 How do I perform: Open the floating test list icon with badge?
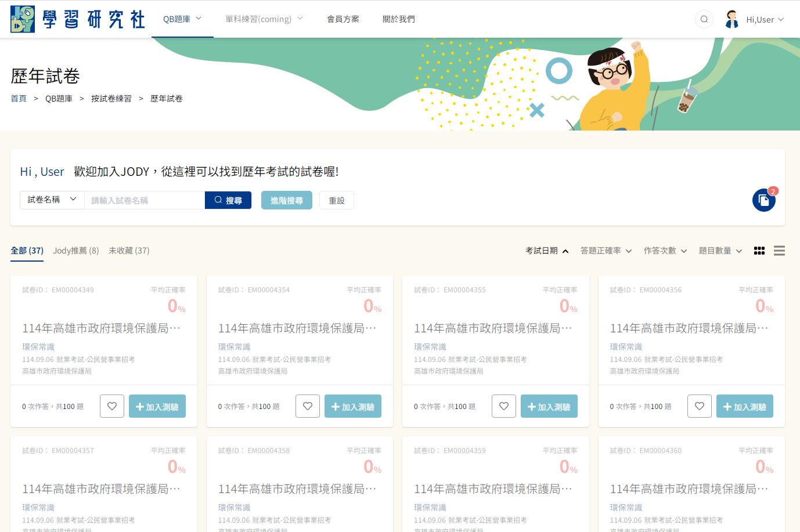tap(763, 200)
